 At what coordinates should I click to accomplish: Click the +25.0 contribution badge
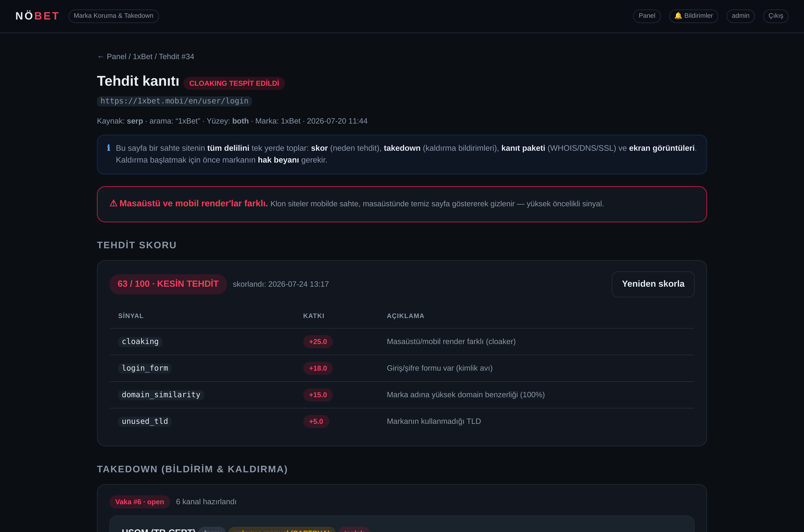click(317, 342)
